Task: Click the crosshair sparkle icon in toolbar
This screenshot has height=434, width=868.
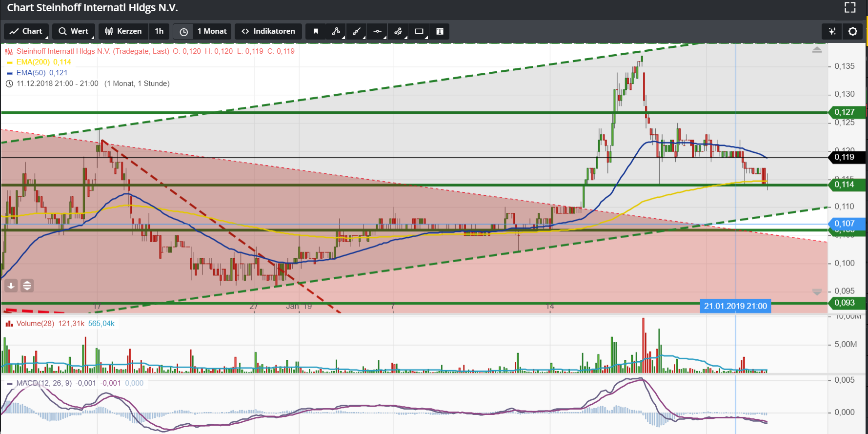Action: click(x=832, y=31)
